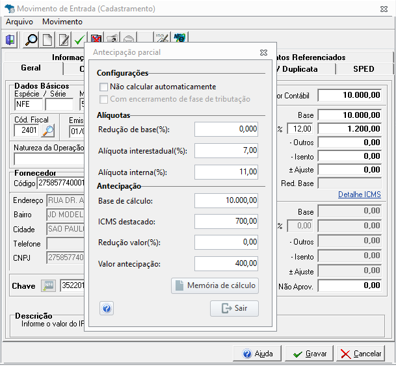
Task: Select the Geral tab
Action: coord(31,68)
